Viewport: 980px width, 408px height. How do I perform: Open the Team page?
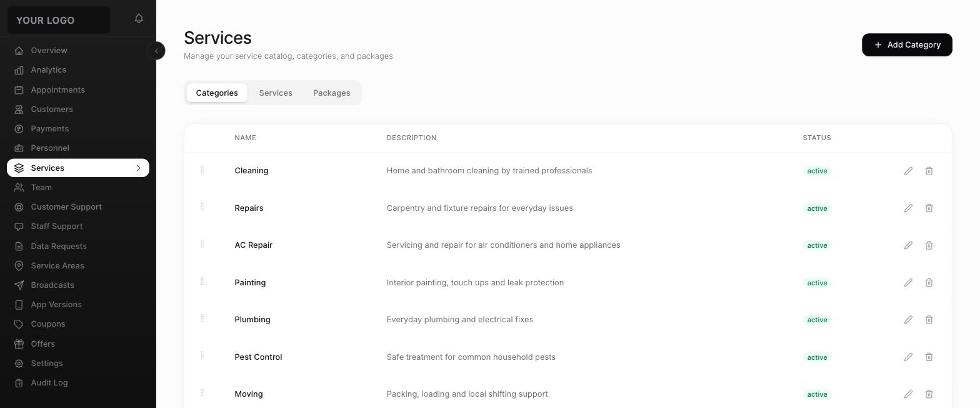point(78,187)
